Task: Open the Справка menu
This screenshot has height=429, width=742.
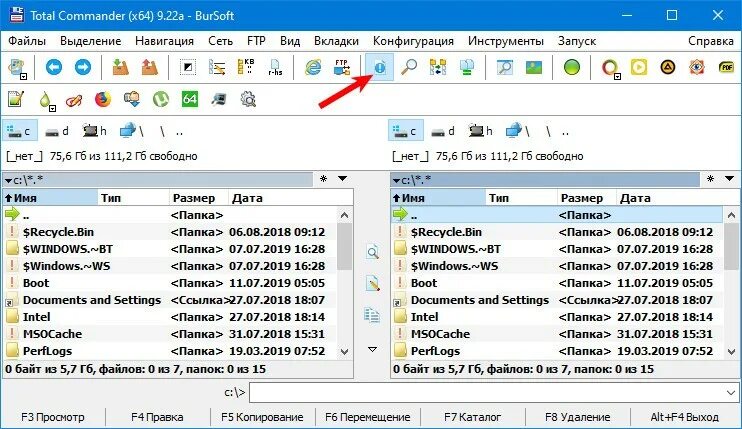Action: (710, 41)
